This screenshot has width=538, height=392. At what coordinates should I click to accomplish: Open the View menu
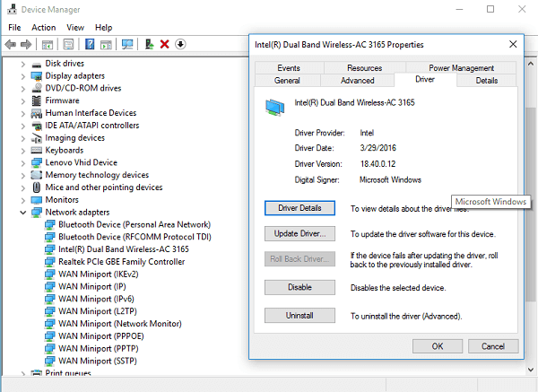tap(75, 28)
